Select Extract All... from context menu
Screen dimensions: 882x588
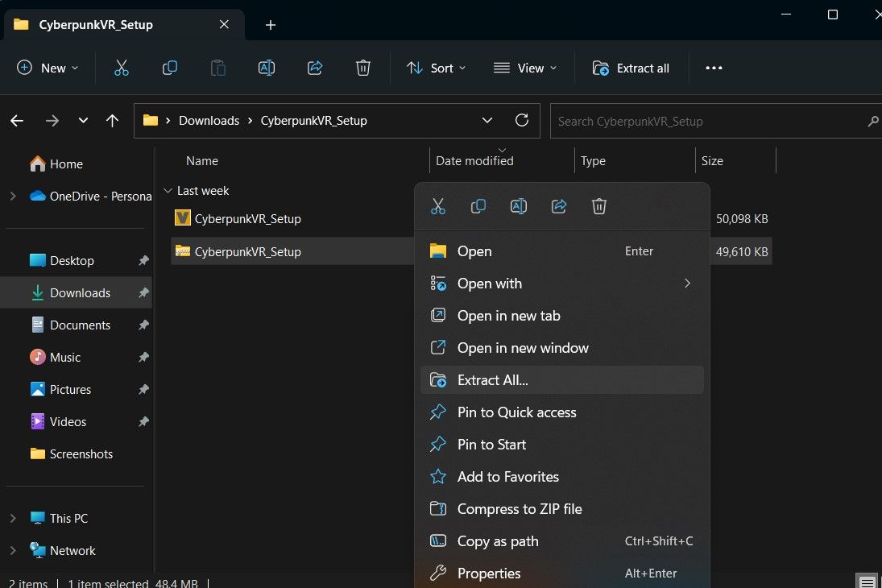click(x=492, y=380)
